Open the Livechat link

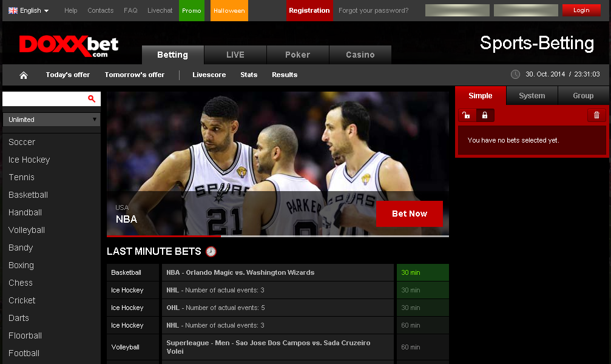coord(160,10)
